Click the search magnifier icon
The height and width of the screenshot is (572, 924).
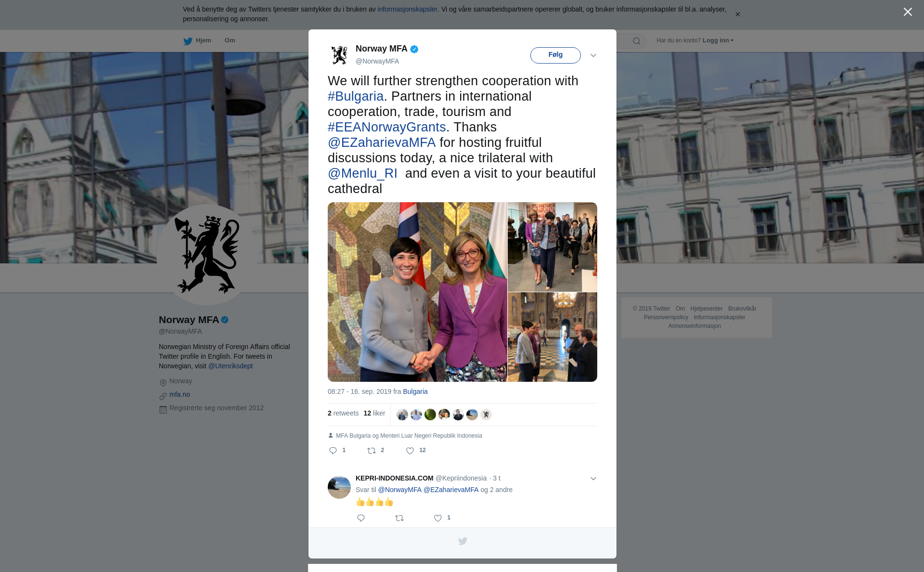(x=636, y=41)
